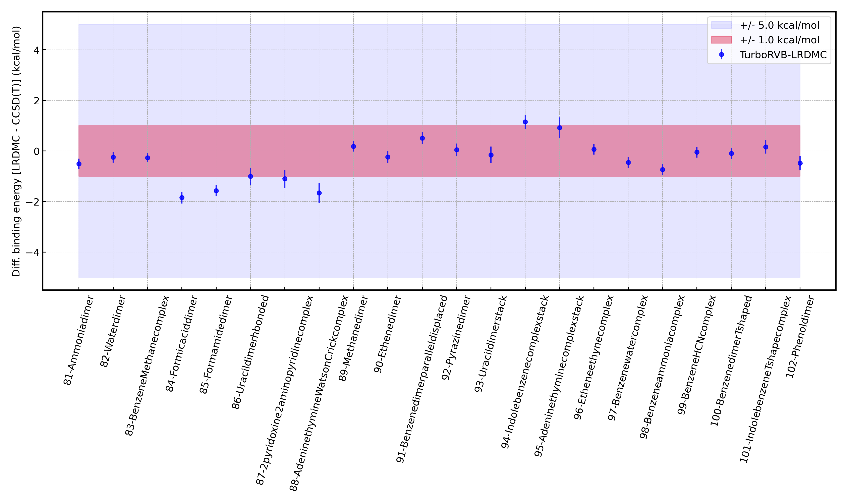Screen dimensions: 848x504
Task: Click the data point for 84-Formicaciddimer
Action: [x=182, y=198]
